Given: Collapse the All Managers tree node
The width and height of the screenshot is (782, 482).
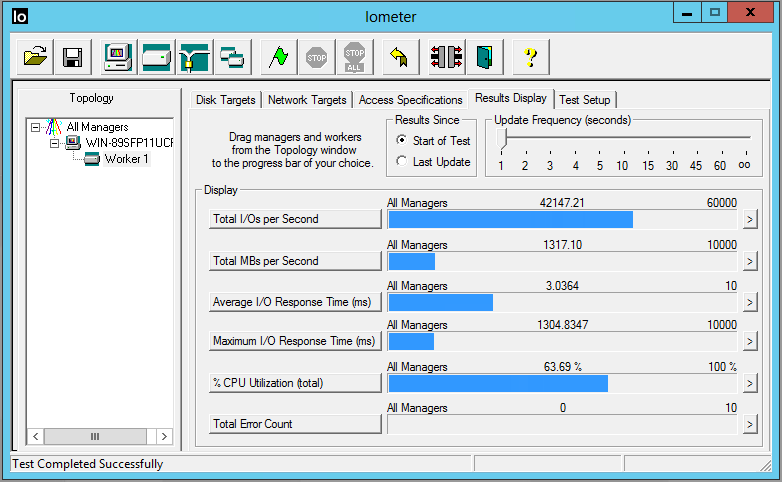Looking at the screenshot, I should tap(35, 127).
